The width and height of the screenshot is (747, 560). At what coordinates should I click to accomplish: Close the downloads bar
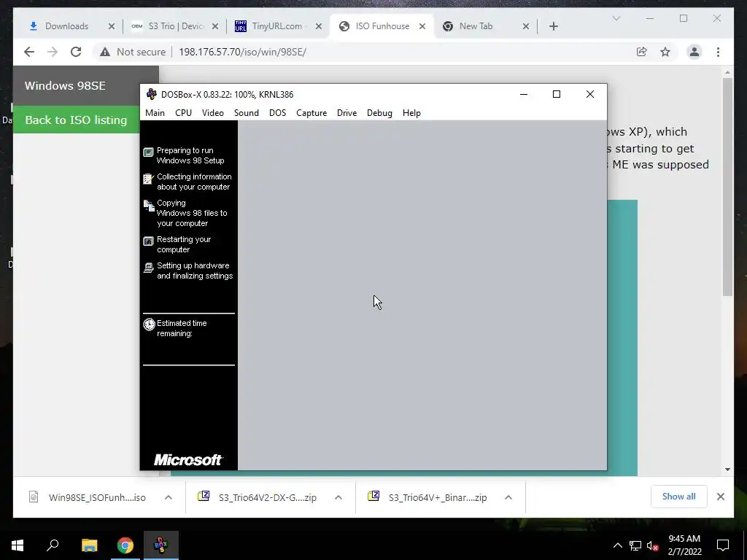point(720,497)
